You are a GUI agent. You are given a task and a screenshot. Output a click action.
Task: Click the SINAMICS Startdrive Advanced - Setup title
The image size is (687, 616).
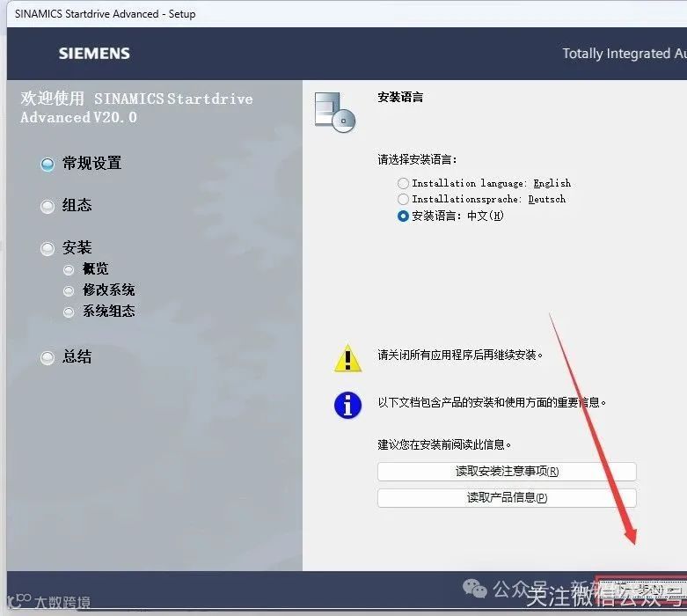(x=106, y=14)
